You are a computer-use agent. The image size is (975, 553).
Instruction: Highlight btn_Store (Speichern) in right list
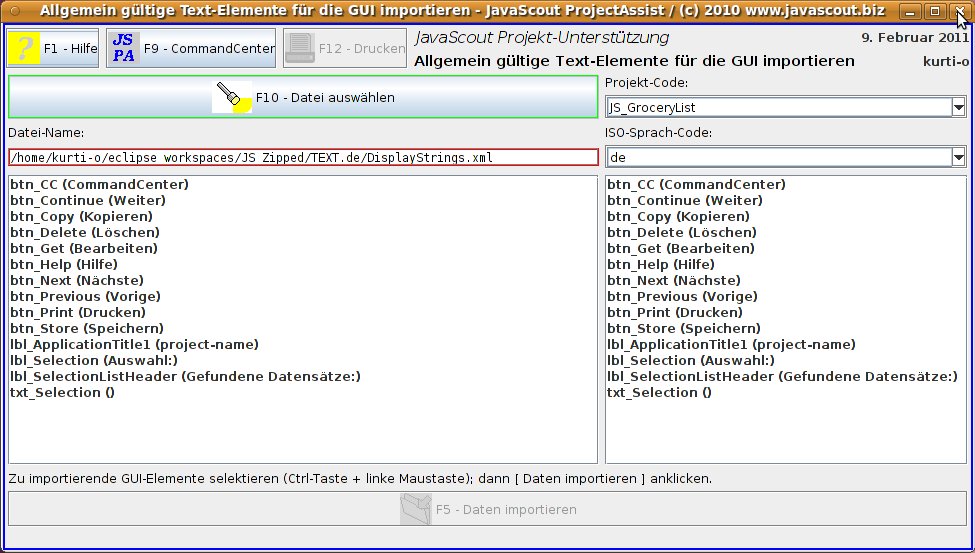683,328
